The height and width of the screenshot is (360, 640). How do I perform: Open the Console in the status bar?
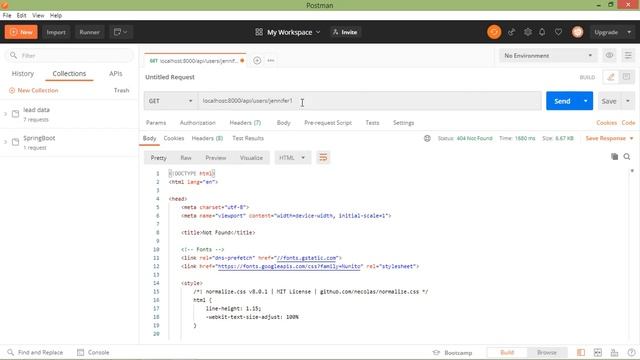(93, 352)
